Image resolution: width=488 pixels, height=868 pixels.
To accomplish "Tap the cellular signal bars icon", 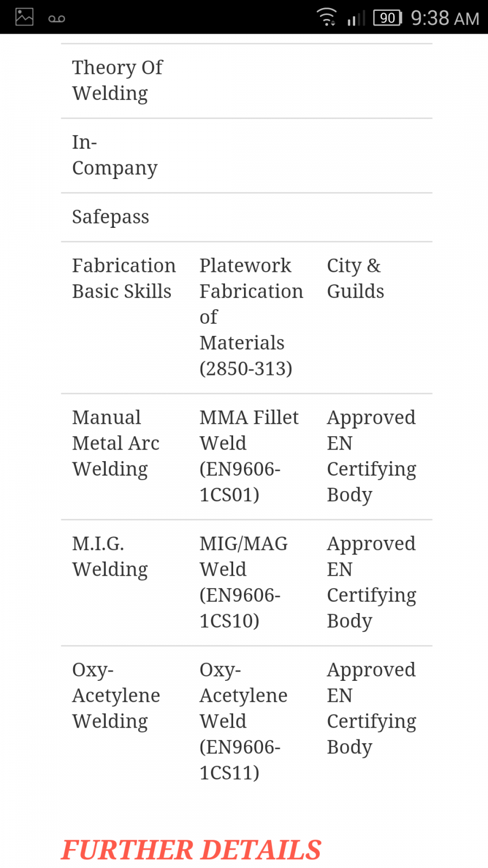I will (356, 18).
